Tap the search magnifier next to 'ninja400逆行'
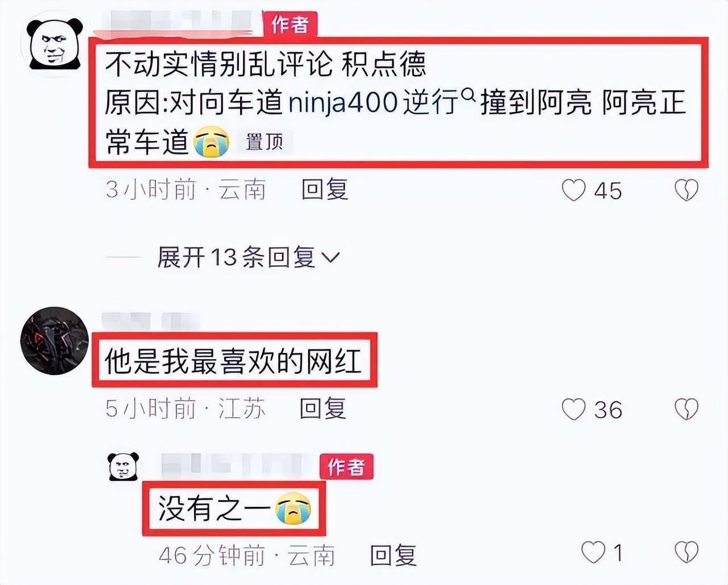This screenshot has height=585, width=728. coord(468,95)
